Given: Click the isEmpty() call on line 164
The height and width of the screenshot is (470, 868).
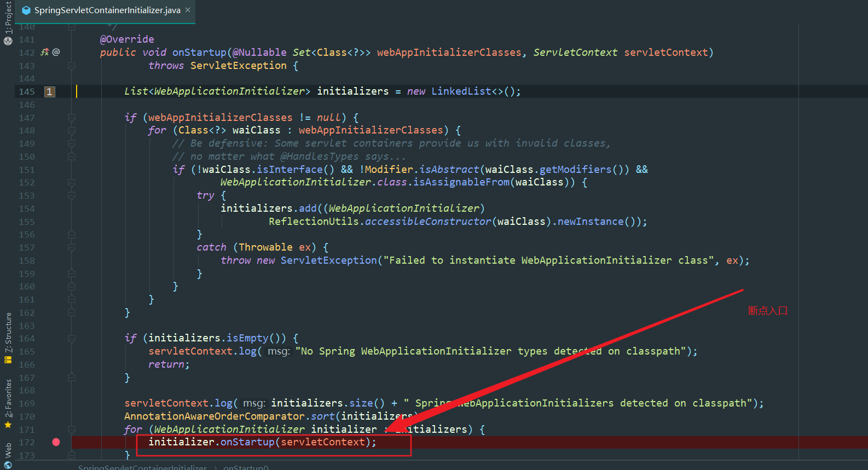Looking at the screenshot, I should pos(257,338).
